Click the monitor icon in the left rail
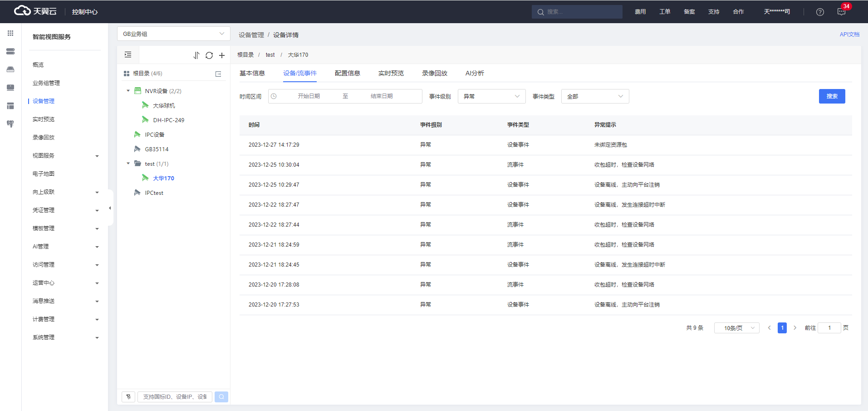The image size is (868, 411). point(10,88)
